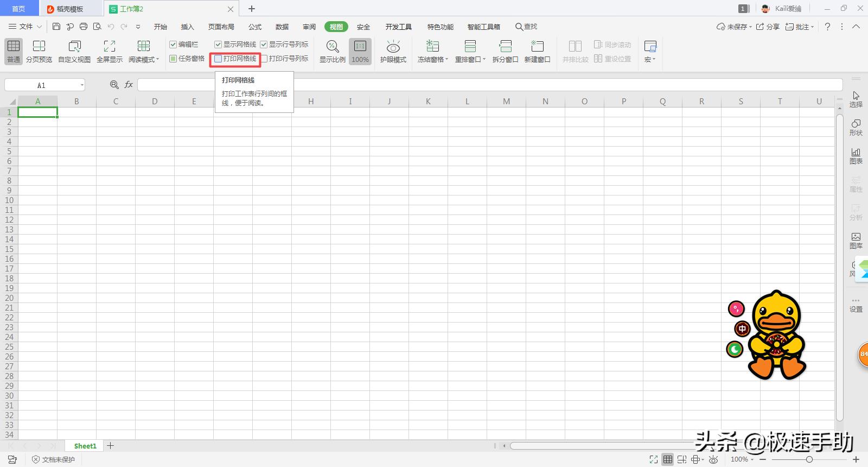
Task: Open the 选择 selection pane in right sidebar
Action: coord(856,99)
